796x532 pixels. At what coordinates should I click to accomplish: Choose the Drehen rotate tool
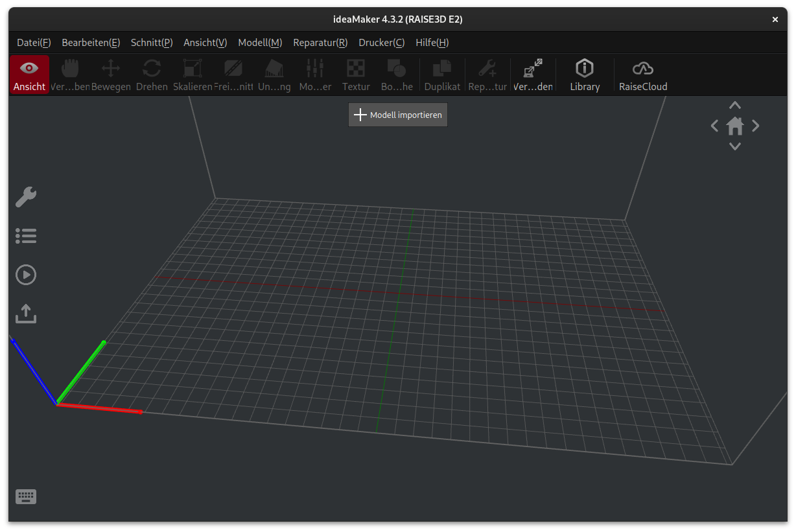[x=152, y=75]
